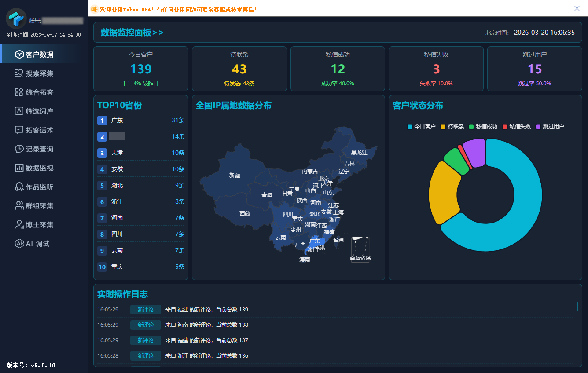Click the 综合拓客 grid icon

[19, 92]
